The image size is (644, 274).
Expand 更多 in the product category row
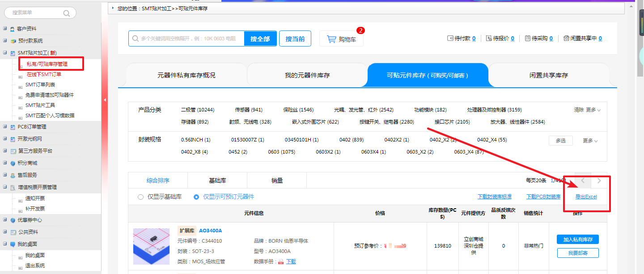click(x=593, y=110)
